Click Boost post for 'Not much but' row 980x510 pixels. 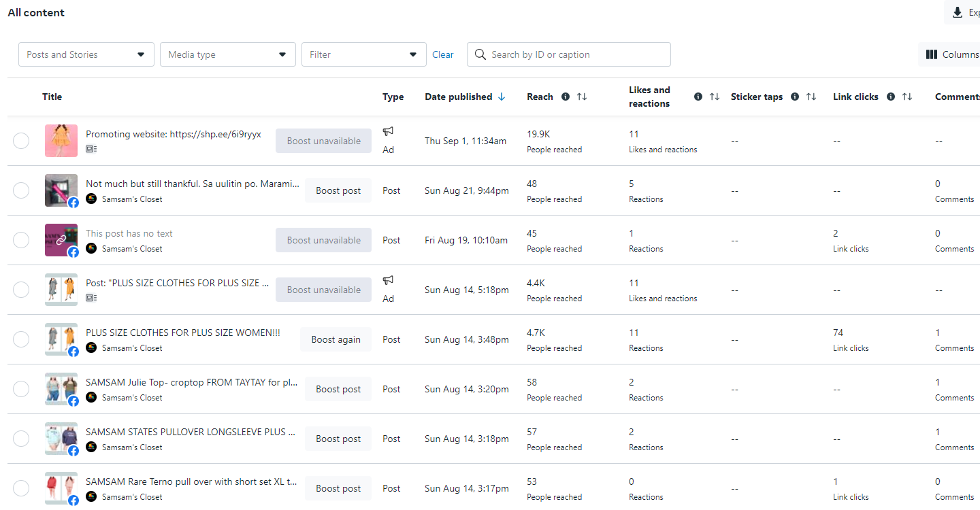(x=338, y=190)
